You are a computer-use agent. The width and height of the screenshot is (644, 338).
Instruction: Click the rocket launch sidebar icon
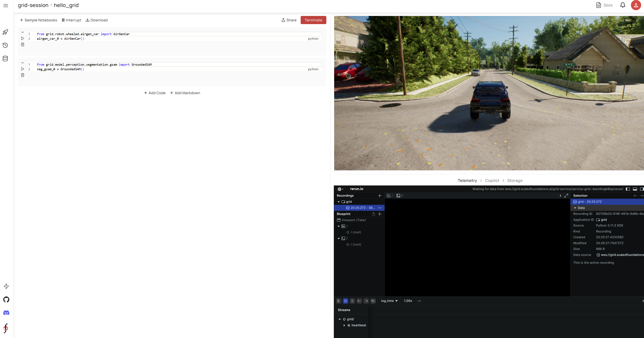coord(5,32)
